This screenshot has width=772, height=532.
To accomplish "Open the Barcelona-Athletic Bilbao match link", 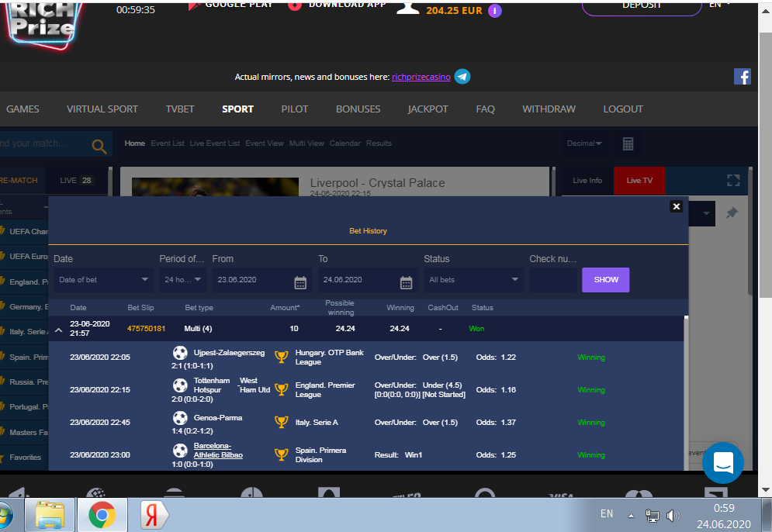I will 218,451.
